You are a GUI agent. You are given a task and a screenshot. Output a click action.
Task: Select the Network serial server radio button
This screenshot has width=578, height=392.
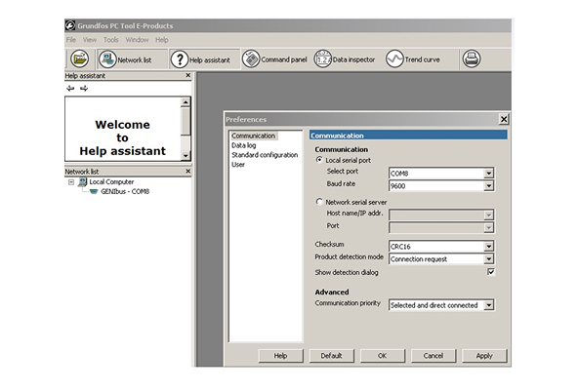click(319, 202)
